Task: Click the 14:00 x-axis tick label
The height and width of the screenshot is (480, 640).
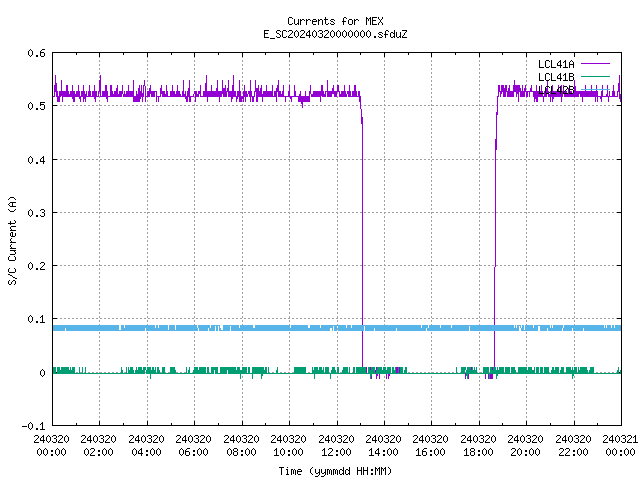Action: 383,452
